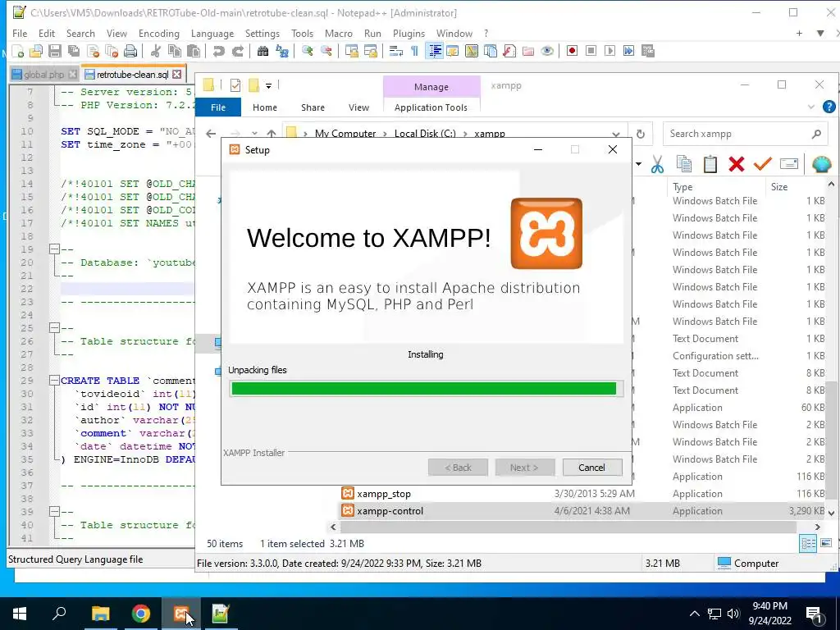
Task: Click the Explorer up-one-level arrow
Action: coord(272,134)
